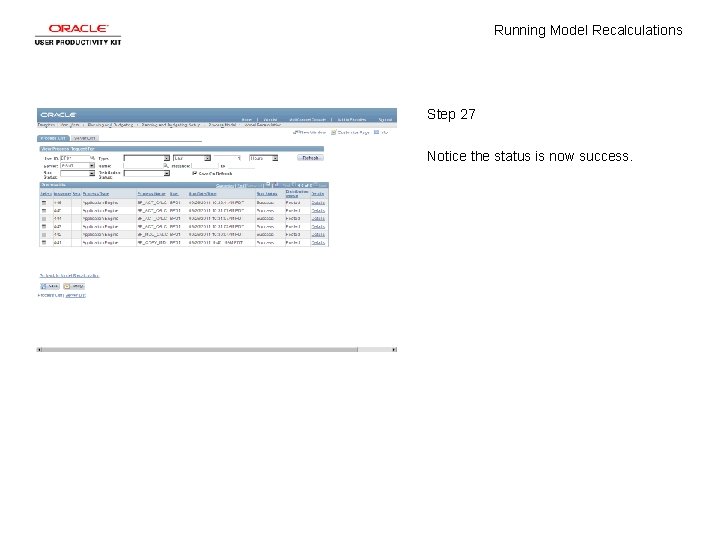Viewport: 720px width, 540px height.
Task: Click the Customize link in grid header
Action: [x=225, y=186]
